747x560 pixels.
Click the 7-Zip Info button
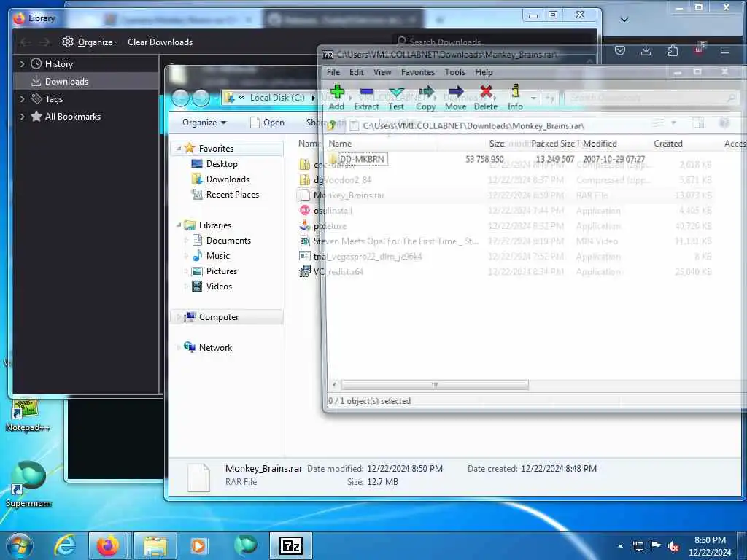coord(515,98)
